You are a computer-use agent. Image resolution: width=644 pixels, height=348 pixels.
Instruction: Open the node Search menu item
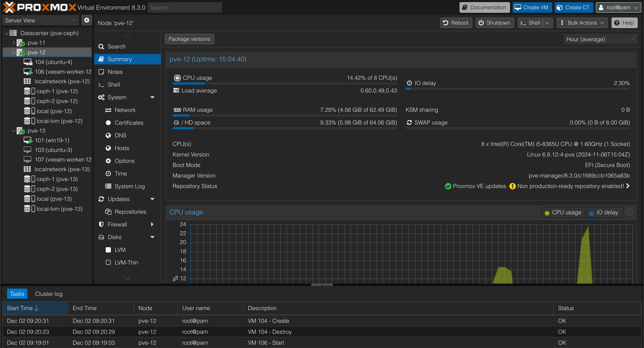click(127, 46)
